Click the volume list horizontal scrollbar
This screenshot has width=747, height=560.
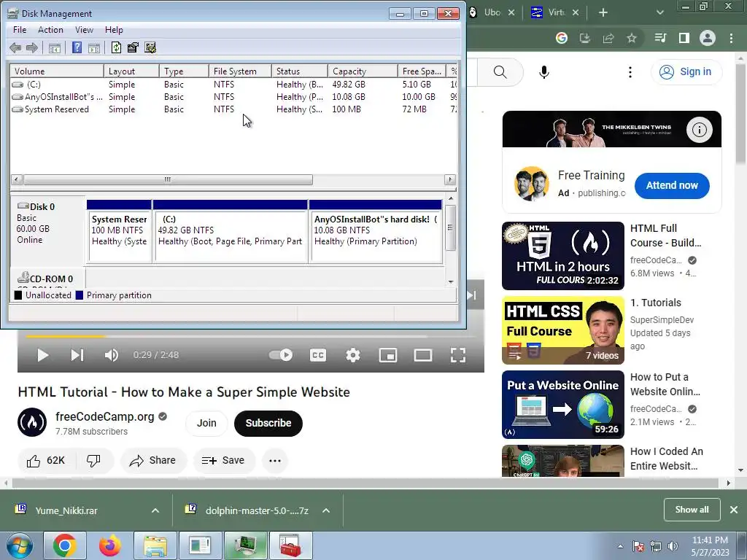point(168,179)
